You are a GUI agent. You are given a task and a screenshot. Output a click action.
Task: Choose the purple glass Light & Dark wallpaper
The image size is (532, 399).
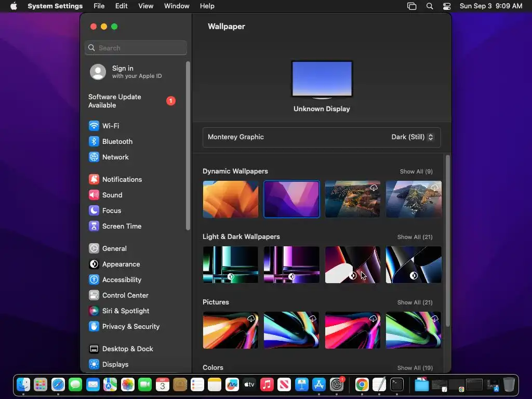pos(291,264)
